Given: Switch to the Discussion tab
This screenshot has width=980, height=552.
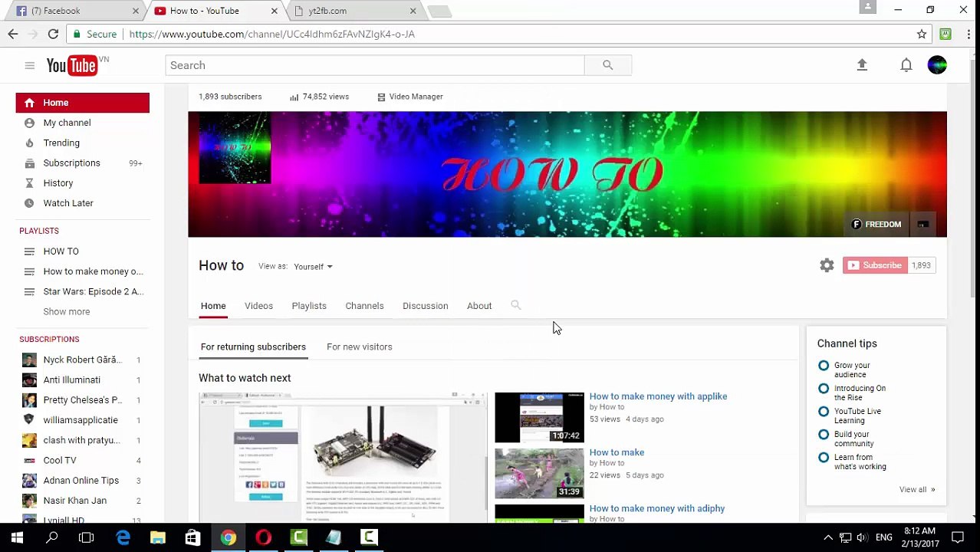Looking at the screenshot, I should tap(425, 306).
